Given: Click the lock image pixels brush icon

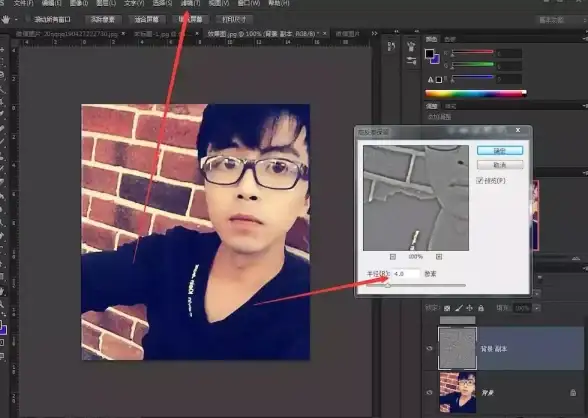Looking at the screenshot, I should pyautogui.click(x=459, y=308).
